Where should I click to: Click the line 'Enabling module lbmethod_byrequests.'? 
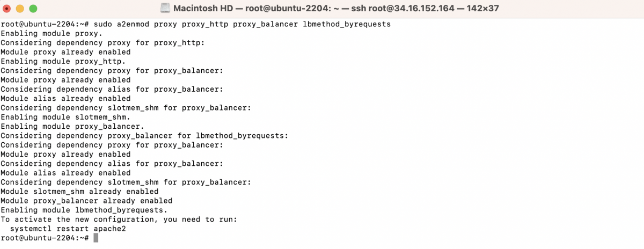[84, 210]
